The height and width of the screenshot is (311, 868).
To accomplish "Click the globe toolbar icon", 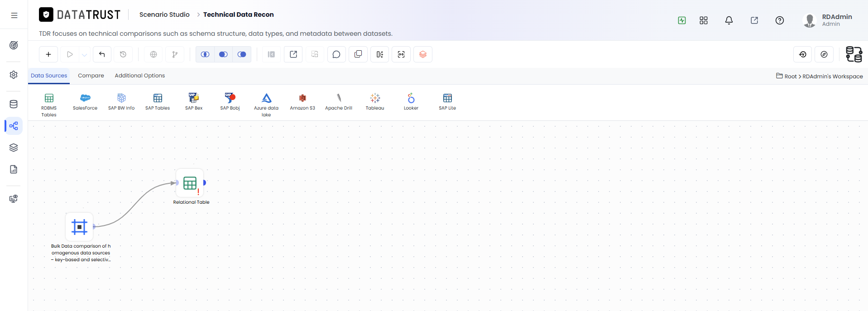I will (153, 54).
